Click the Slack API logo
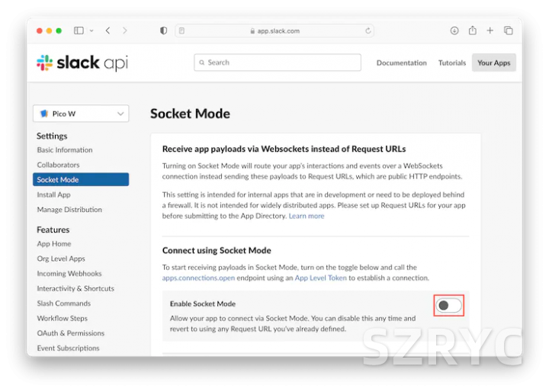 (x=82, y=63)
